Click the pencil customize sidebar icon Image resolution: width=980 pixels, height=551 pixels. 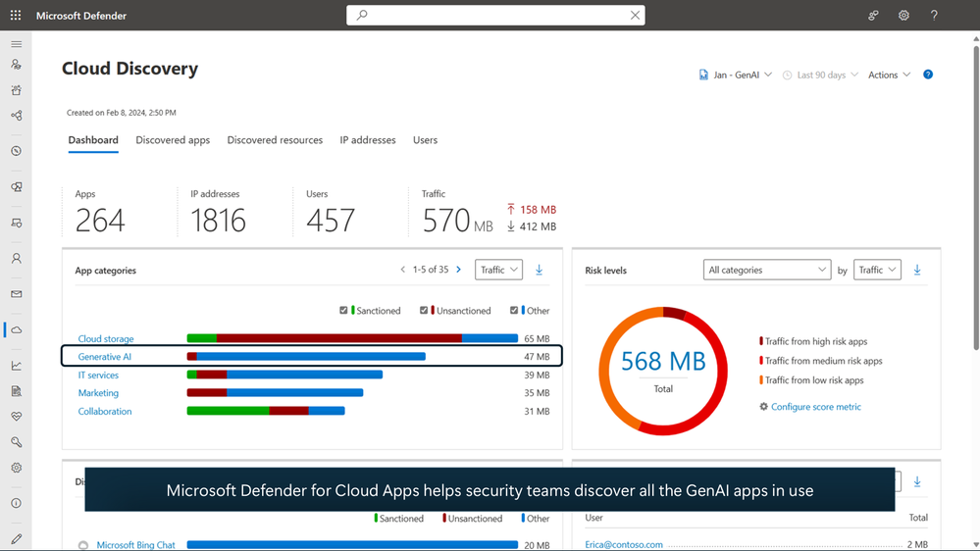pyautogui.click(x=17, y=538)
